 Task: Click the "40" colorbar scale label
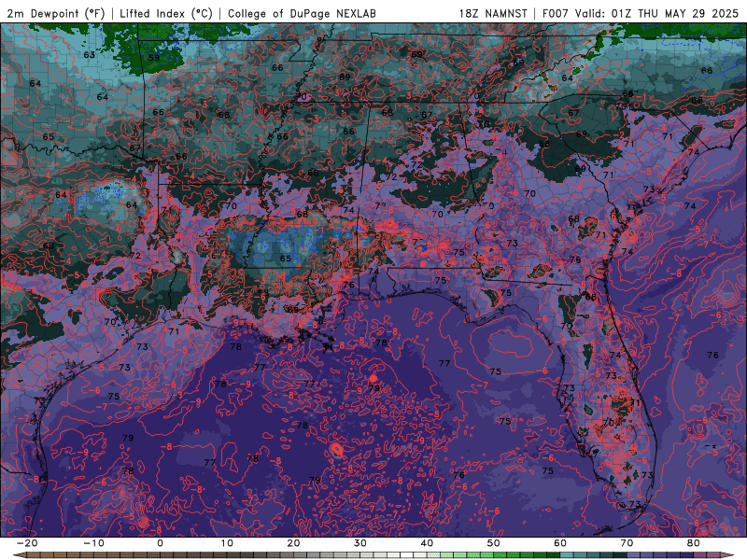tap(427, 543)
